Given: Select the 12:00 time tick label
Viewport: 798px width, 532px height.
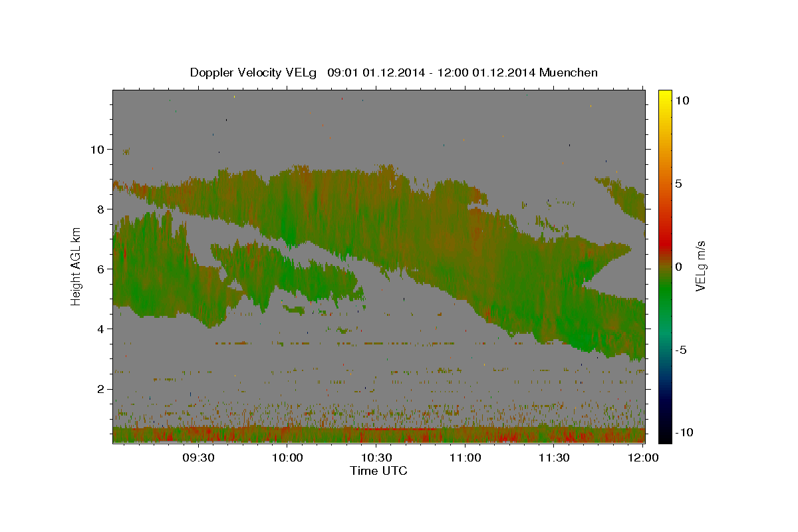Looking at the screenshot, I should (x=642, y=458).
